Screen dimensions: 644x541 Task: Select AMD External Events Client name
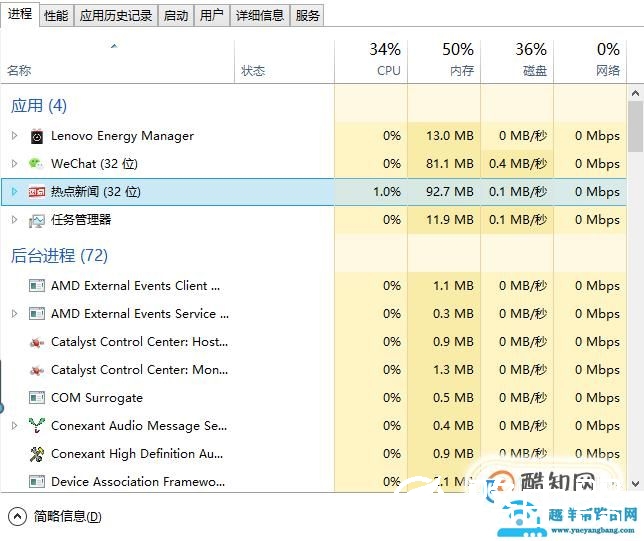tap(136, 285)
